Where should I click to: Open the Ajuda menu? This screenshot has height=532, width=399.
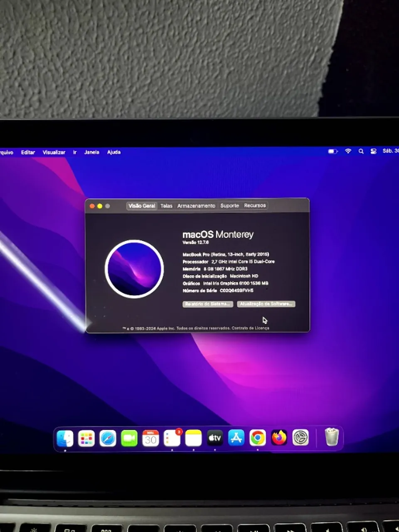(114, 152)
